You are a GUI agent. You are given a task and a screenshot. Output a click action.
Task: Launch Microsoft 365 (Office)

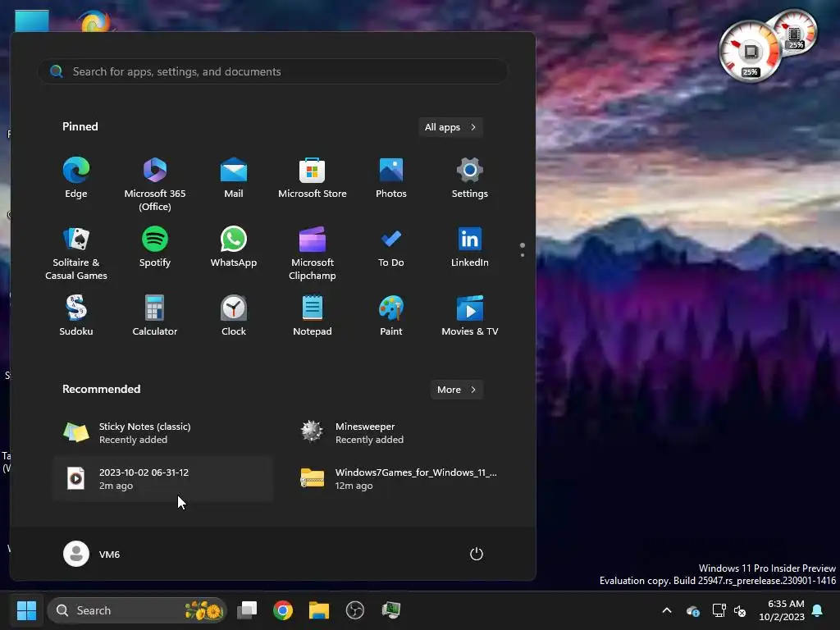click(x=155, y=185)
